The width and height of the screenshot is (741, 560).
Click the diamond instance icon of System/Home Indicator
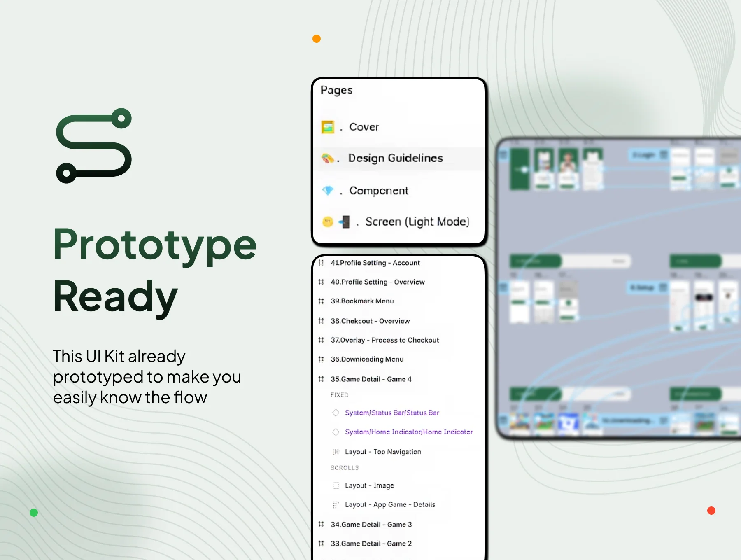(x=336, y=432)
